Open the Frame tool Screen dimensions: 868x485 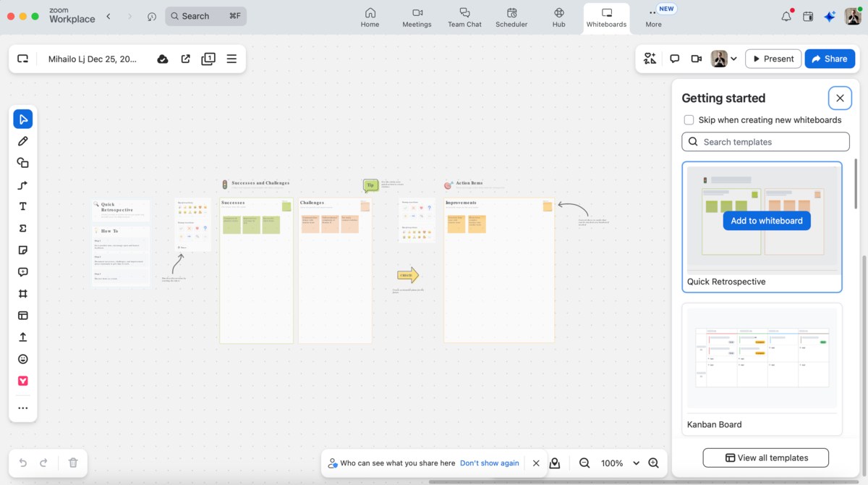click(x=22, y=293)
